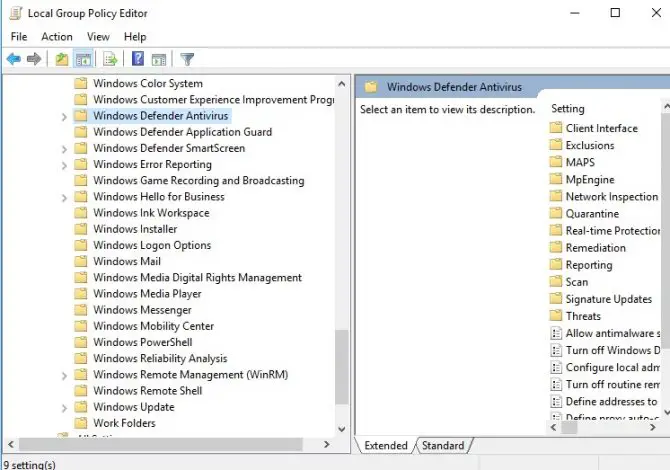
Task: Click tree pane horizontal scrollbar right arrow
Action: tap(327, 444)
